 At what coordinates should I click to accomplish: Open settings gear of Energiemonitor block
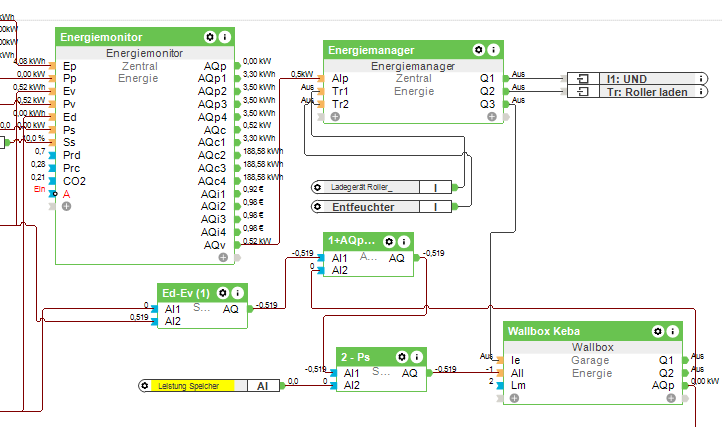point(210,37)
